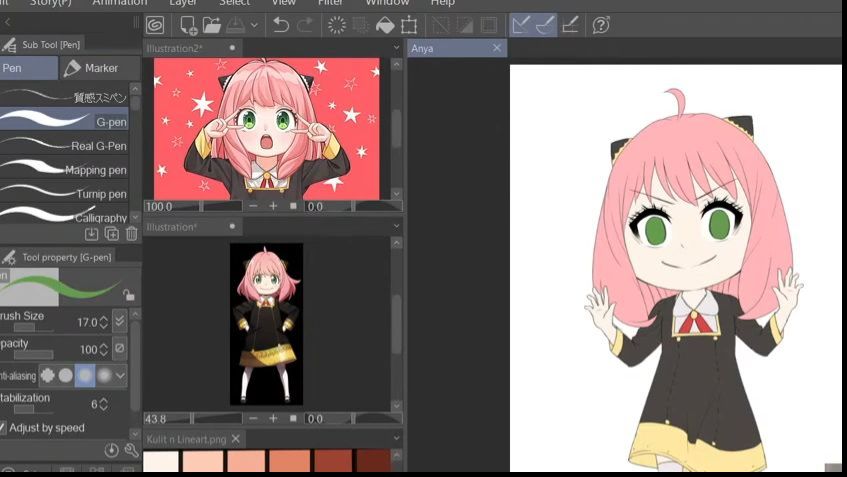Toggle the tool property lock icon
The width and height of the screenshot is (847, 477).
(129, 294)
